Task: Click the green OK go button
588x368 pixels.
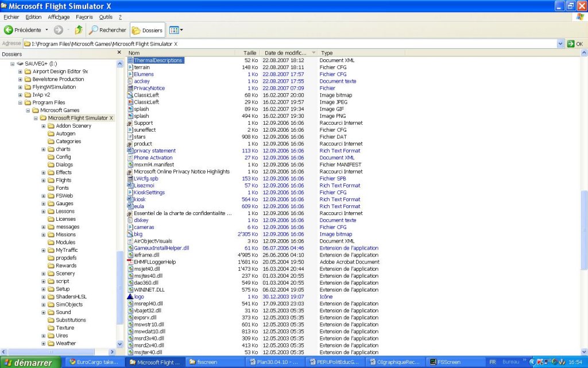Action: (x=575, y=44)
